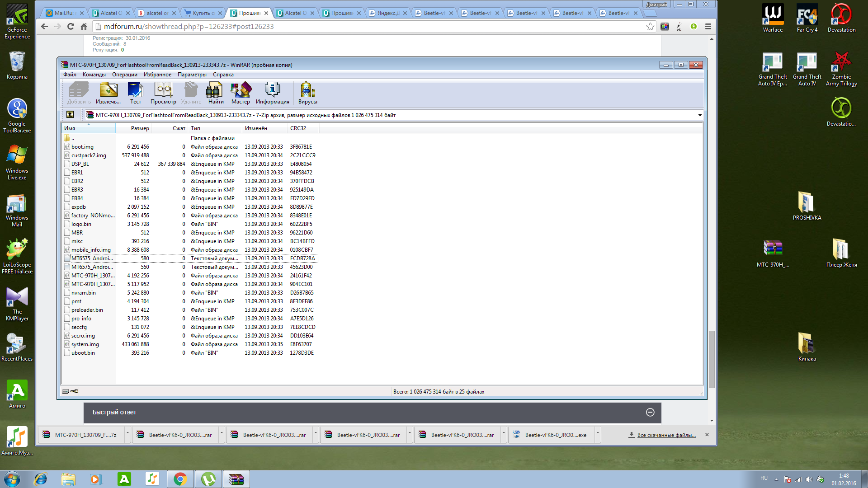This screenshot has width=868, height=488.
Task: Click the Test (Тест) toolbar icon
Action: (135, 93)
